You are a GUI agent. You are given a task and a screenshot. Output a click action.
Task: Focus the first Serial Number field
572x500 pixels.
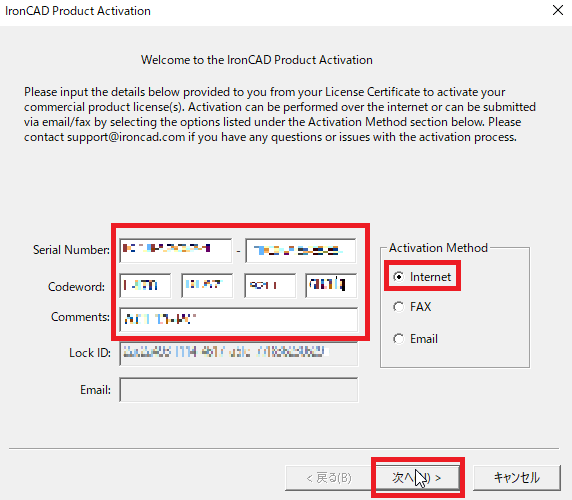[x=175, y=251]
